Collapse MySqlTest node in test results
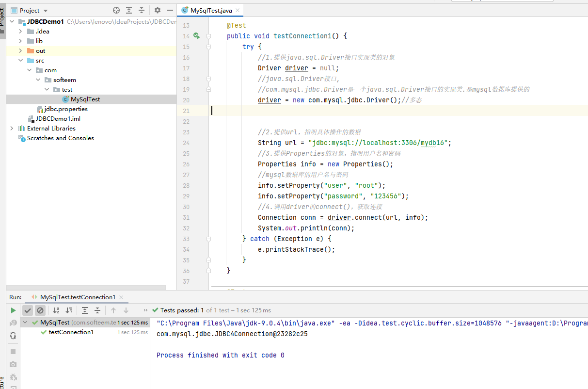The image size is (588, 389). click(x=26, y=323)
